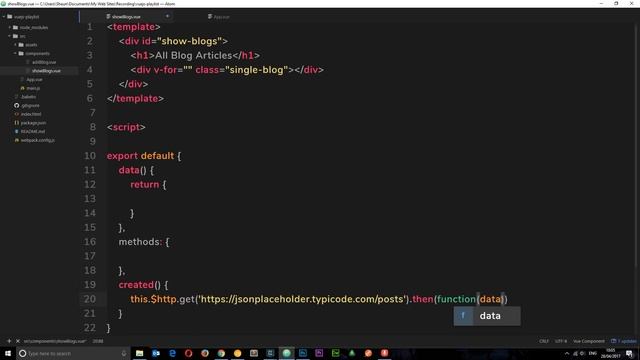Click the assets folder icon
The width and height of the screenshot is (640, 360).
coord(21,44)
